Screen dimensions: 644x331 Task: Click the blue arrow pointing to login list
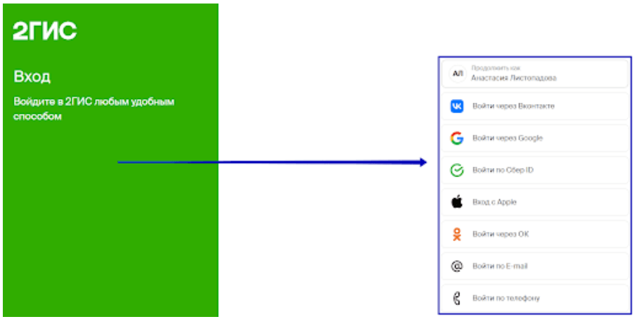pos(272,162)
